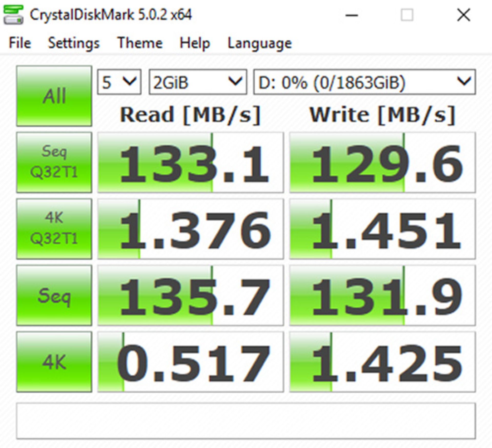The height and width of the screenshot is (448, 492).
Task: Start the 4K Q32T1 benchmark
Action: click(x=54, y=229)
